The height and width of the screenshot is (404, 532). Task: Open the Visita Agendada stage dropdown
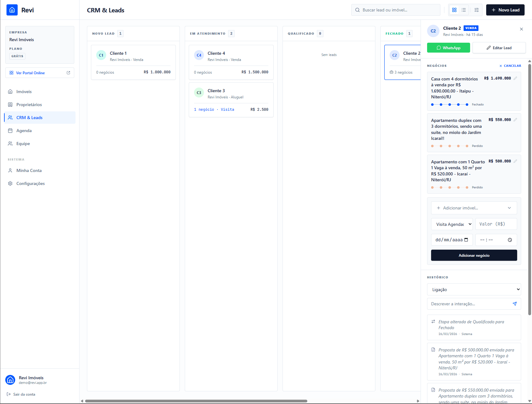[452, 224]
